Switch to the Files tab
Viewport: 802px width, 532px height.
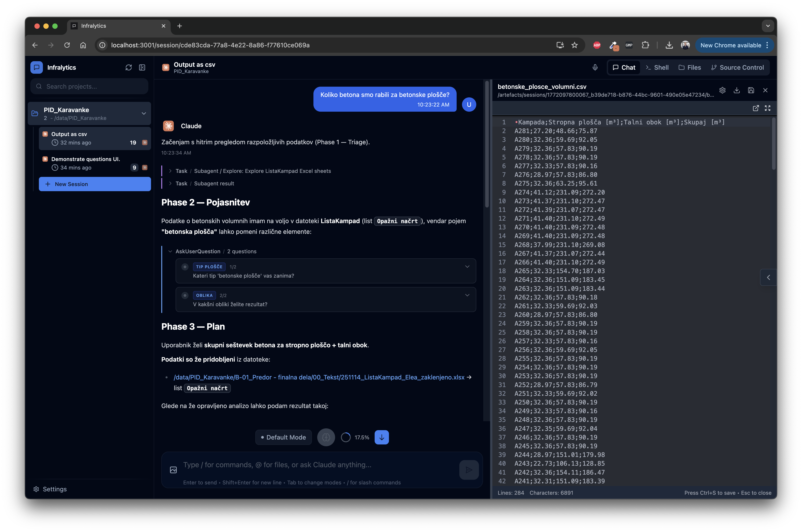tap(690, 67)
